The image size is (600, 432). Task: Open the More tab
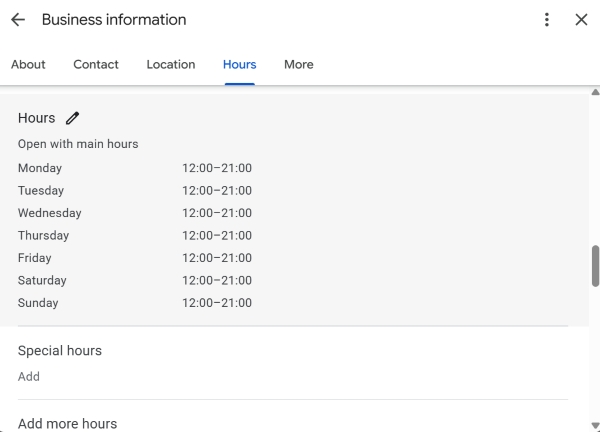click(x=298, y=64)
